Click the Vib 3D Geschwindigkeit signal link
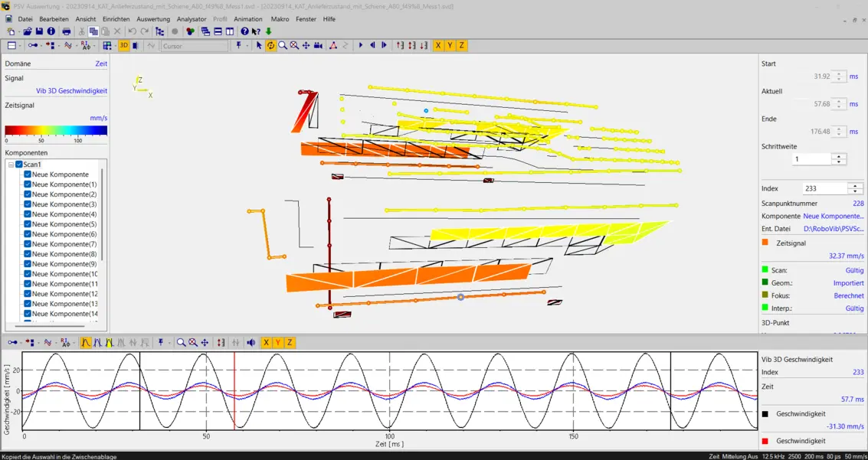Viewport: 868px width, 460px height. click(71, 91)
